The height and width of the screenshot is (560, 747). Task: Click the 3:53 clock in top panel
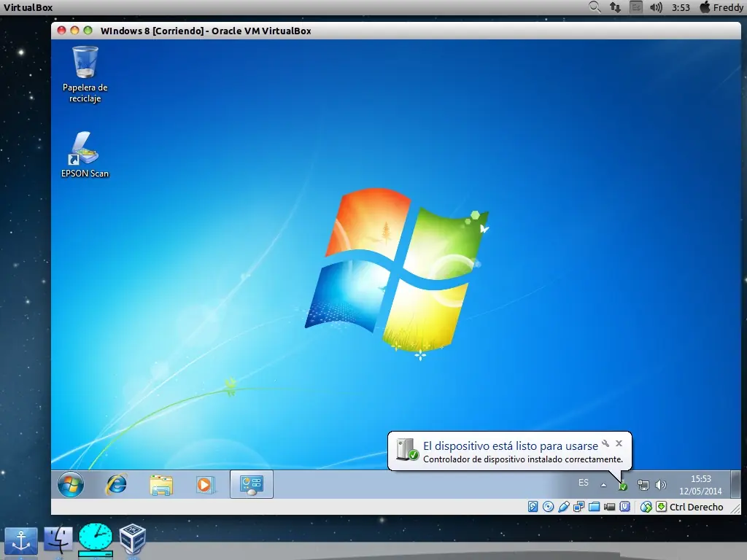681,7
